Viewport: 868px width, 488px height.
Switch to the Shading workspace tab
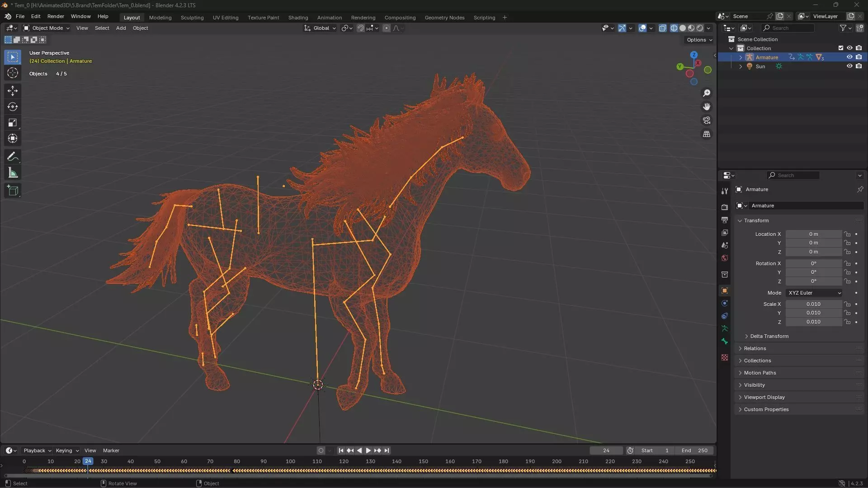point(298,18)
